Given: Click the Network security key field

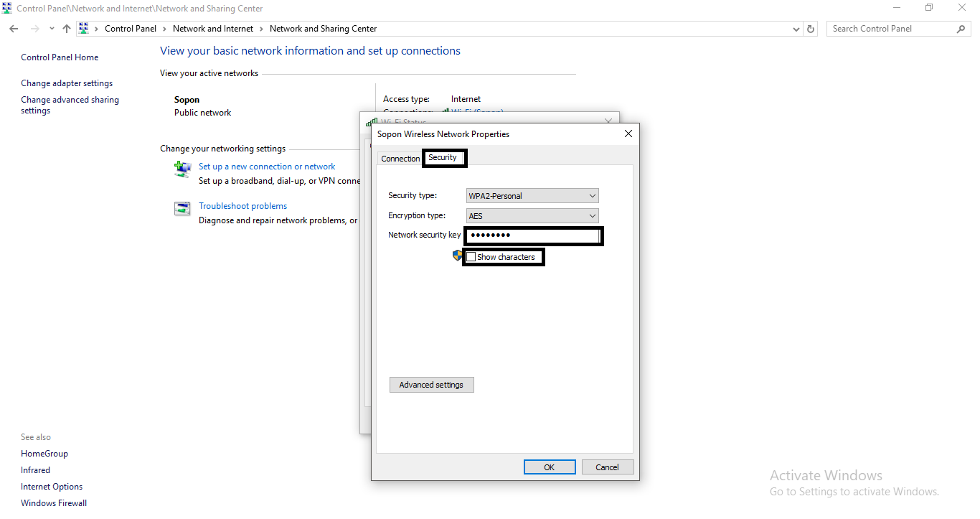Looking at the screenshot, I should click(x=532, y=235).
